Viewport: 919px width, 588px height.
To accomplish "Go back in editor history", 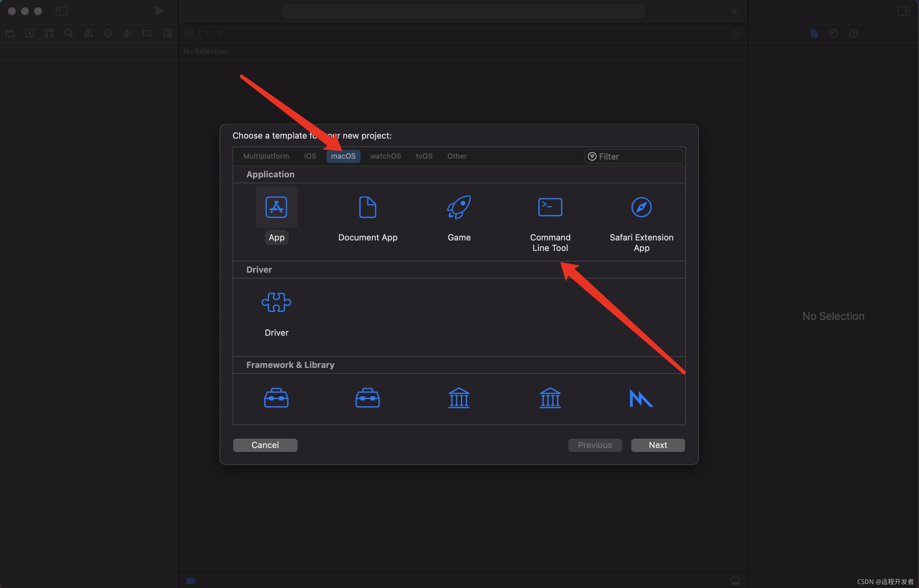I will coord(208,33).
